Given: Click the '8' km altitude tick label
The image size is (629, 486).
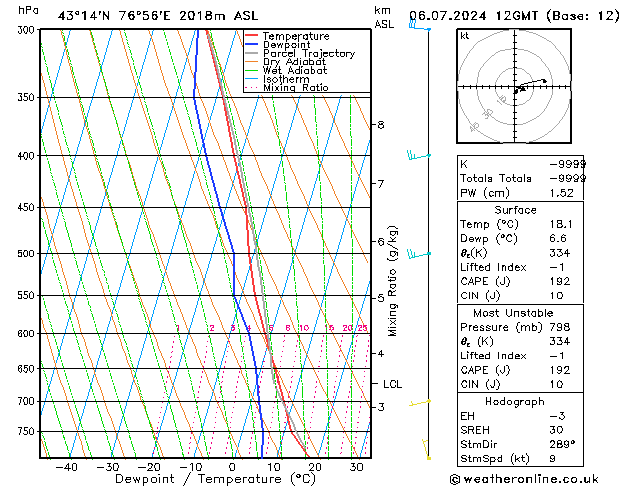Looking at the screenshot, I should coord(381,125).
